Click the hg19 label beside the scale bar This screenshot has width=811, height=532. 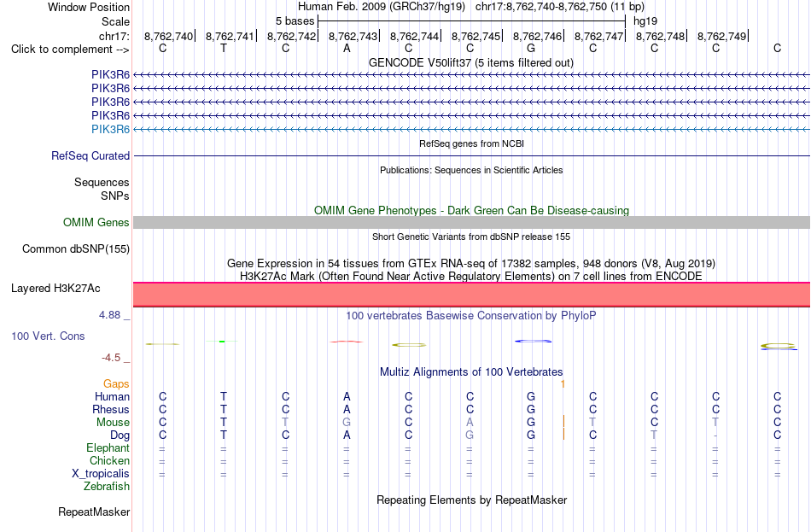click(x=645, y=21)
